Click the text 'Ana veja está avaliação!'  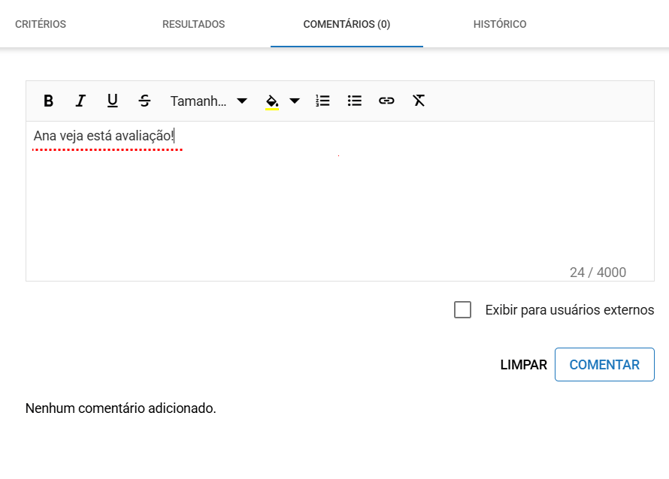click(x=104, y=136)
